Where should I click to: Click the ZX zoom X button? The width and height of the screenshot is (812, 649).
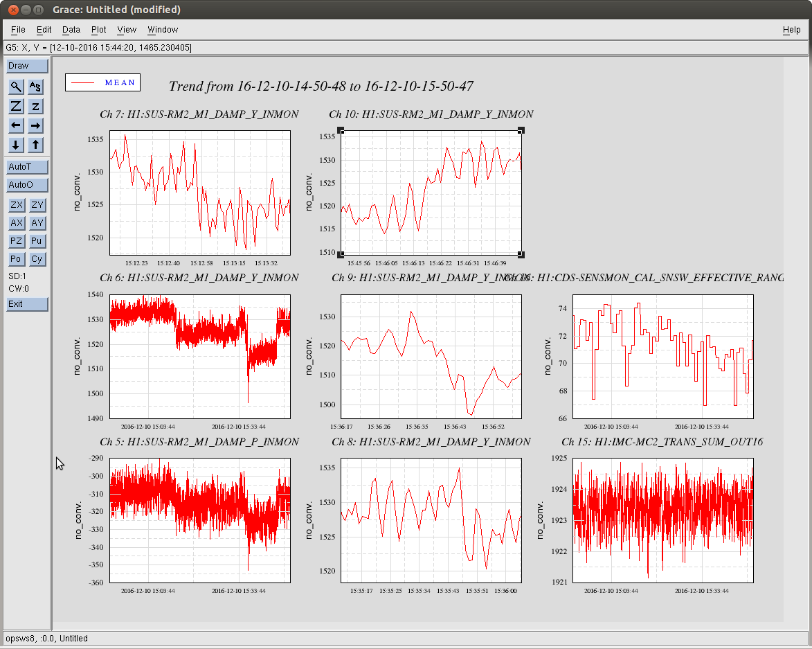pyautogui.click(x=17, y=204)
